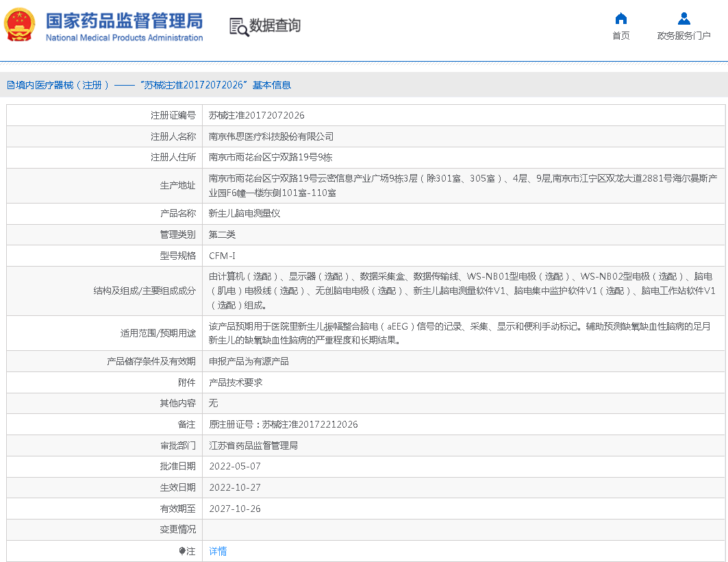Viewport: 728px width, 562px height.
Task: Click the 型号规格 value CFM-I
Action: (223, 256)
